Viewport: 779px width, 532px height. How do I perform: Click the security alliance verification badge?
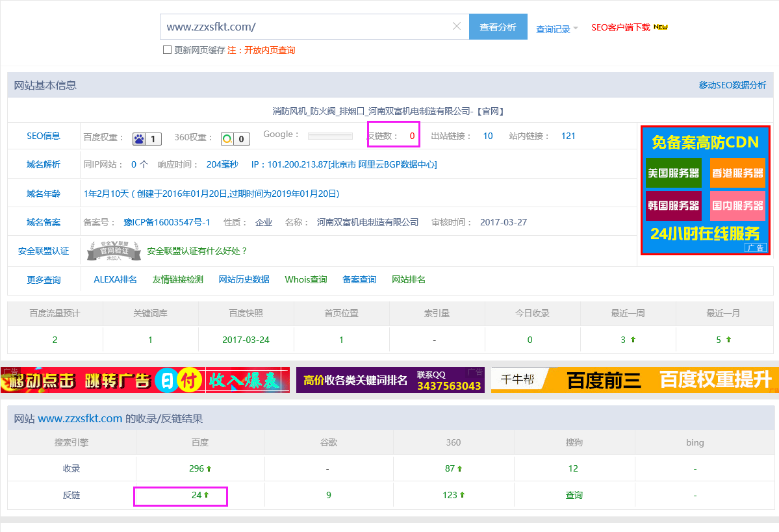click(x=114, y=251)
